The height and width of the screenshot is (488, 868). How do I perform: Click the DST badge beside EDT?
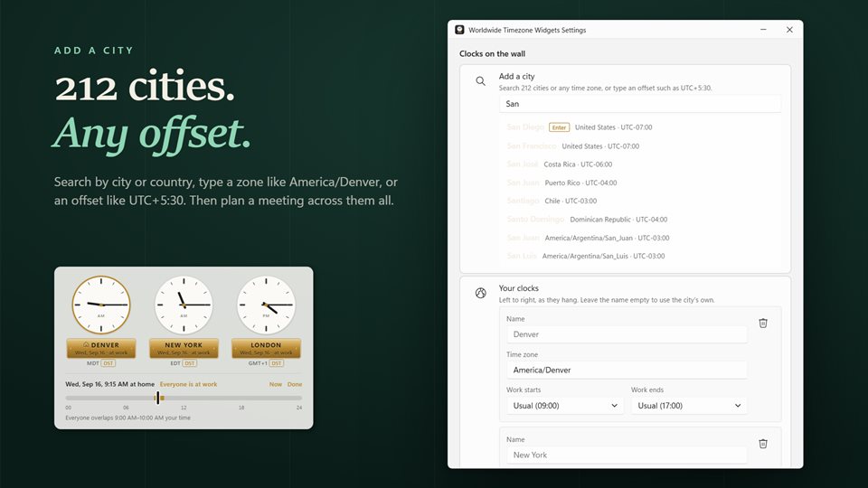pyautogui.click(x=190, y=363)
